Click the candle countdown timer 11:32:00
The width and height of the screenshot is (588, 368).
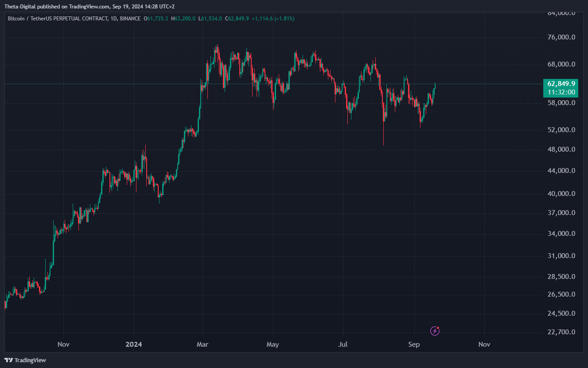pyautogui.click(x=561, y=92)
